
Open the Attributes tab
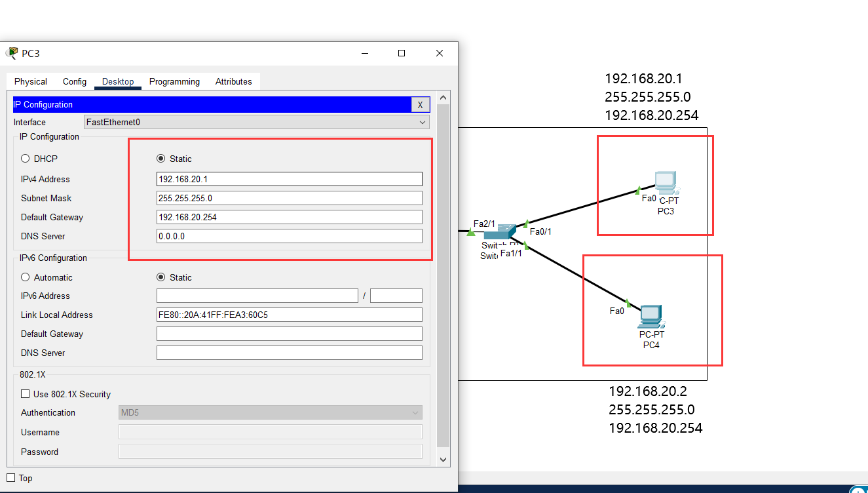[234, 81]
